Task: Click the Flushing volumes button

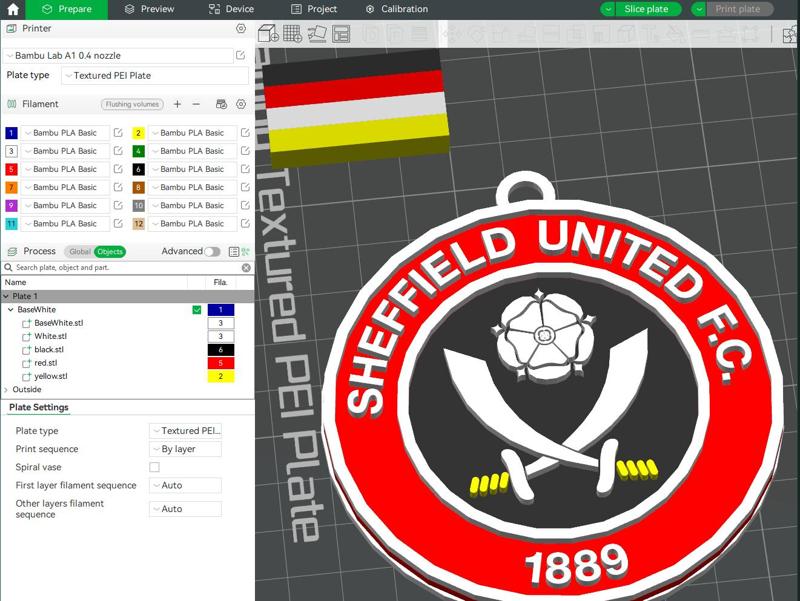Action: tap(131, 105)
